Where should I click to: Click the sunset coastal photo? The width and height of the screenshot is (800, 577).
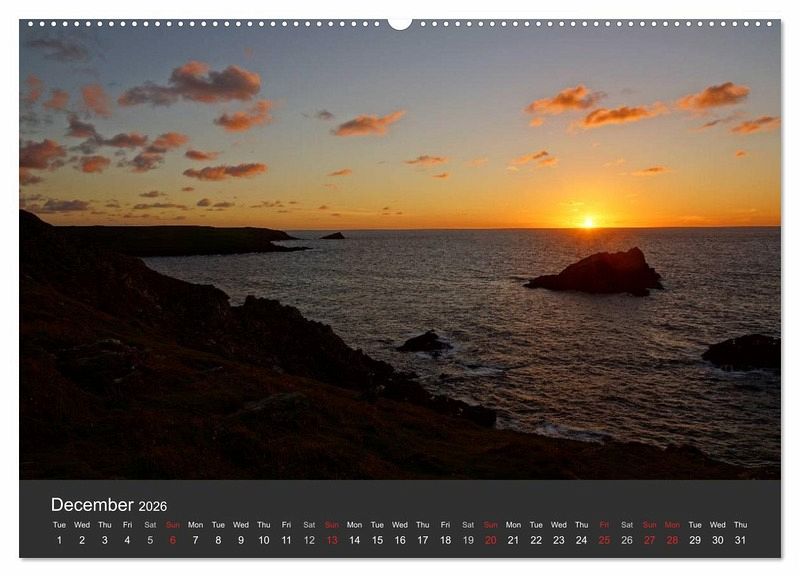[x=400, y=250]
